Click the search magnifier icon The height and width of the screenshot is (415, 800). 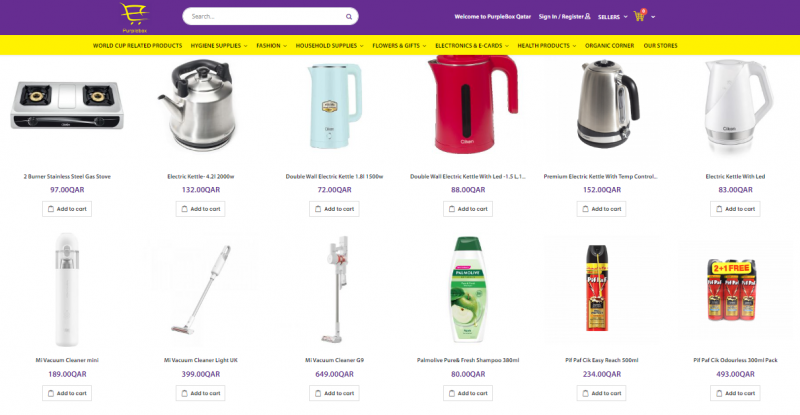[x=349, y=17]
